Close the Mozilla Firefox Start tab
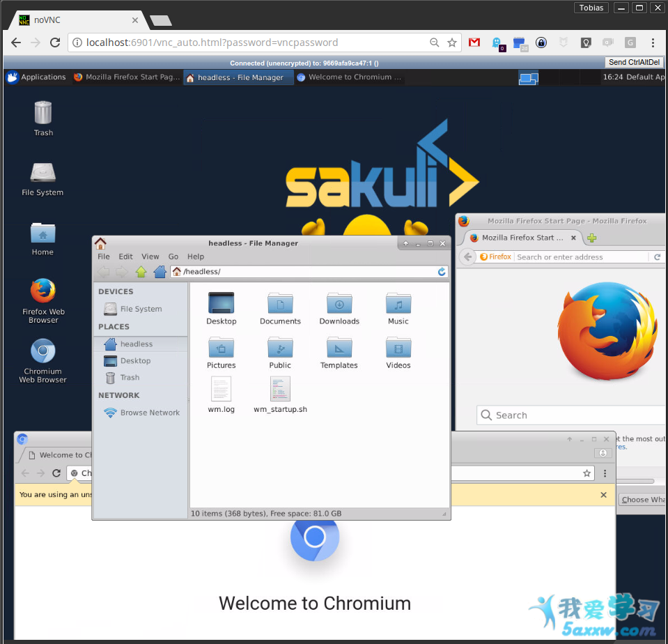This screenshot has width=668, height=644. click(x=573, y=238)
